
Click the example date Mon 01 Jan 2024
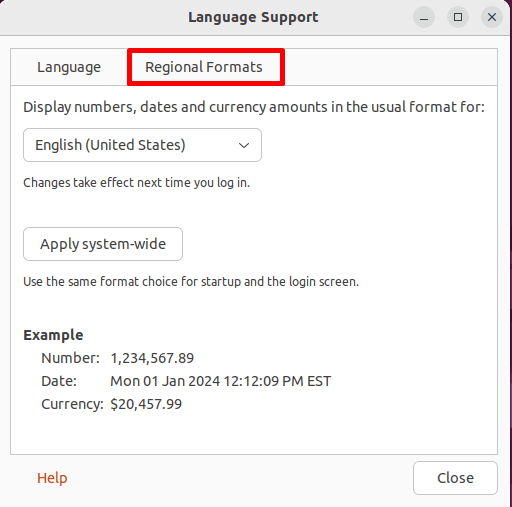221,381
